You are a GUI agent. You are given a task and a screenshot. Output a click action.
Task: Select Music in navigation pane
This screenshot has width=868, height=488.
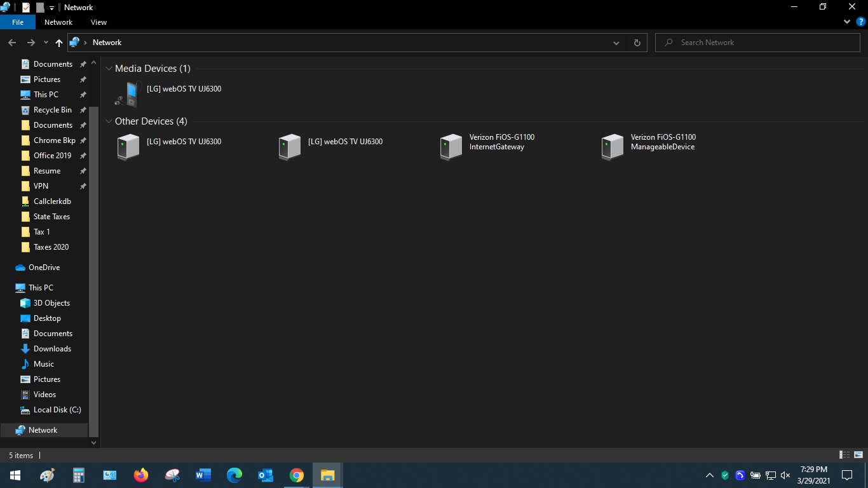(44, 364)
